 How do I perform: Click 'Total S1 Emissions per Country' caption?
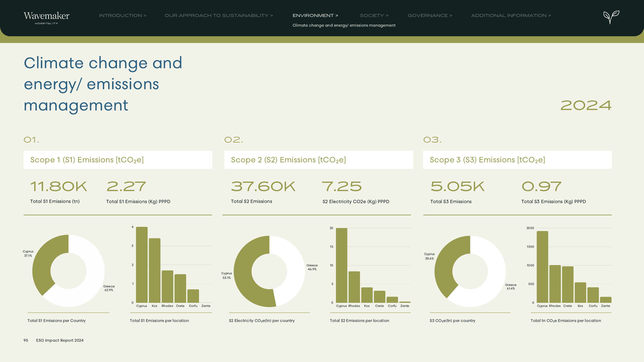pos(56,321)
